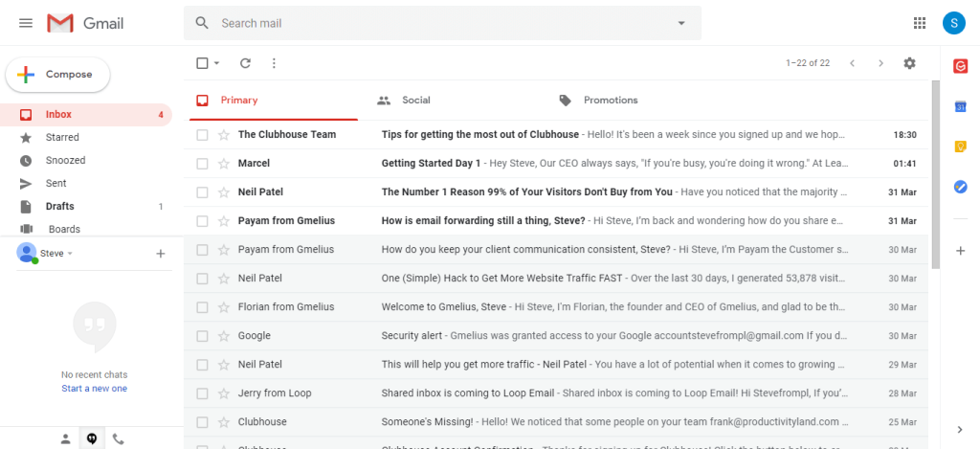Switch to the Promotions tab
This screenshot has height=449, width=980.
pos(610,100)
